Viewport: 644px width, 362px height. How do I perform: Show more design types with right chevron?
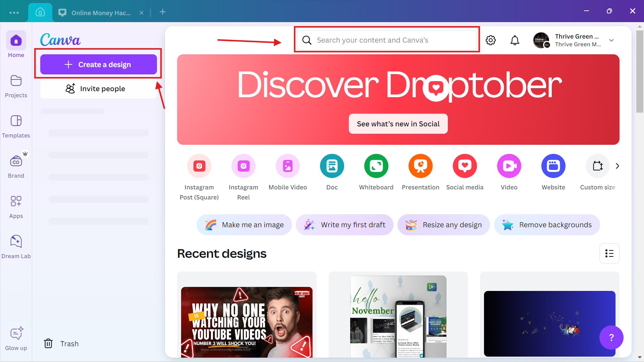(x=617, y=166)
